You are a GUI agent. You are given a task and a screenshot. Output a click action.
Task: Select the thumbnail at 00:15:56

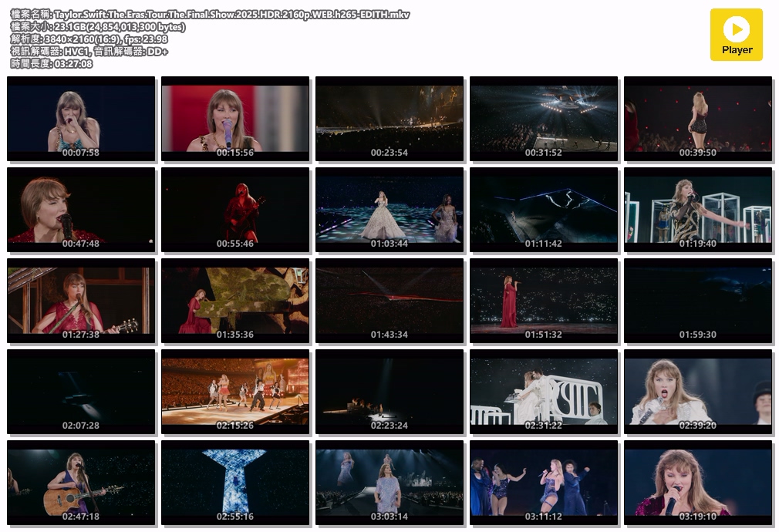coord(235,118)
